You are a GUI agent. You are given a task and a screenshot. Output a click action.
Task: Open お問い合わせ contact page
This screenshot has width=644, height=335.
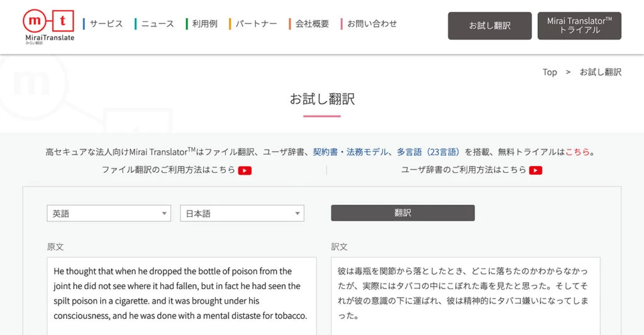[372, 24]
